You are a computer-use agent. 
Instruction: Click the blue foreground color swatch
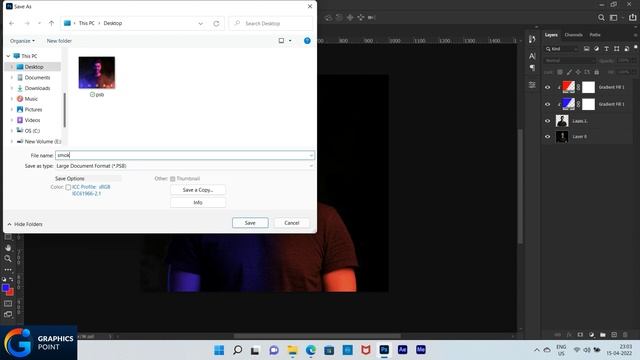(x=5, y=288)
